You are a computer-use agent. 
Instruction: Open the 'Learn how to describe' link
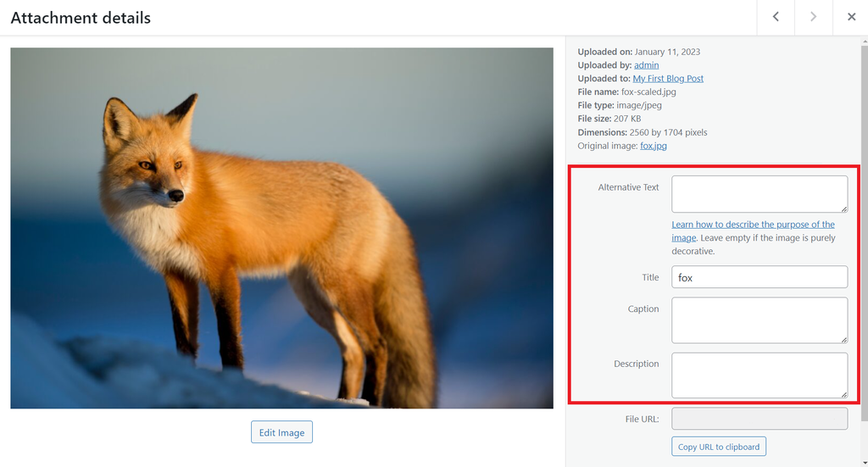coord(753,225)
